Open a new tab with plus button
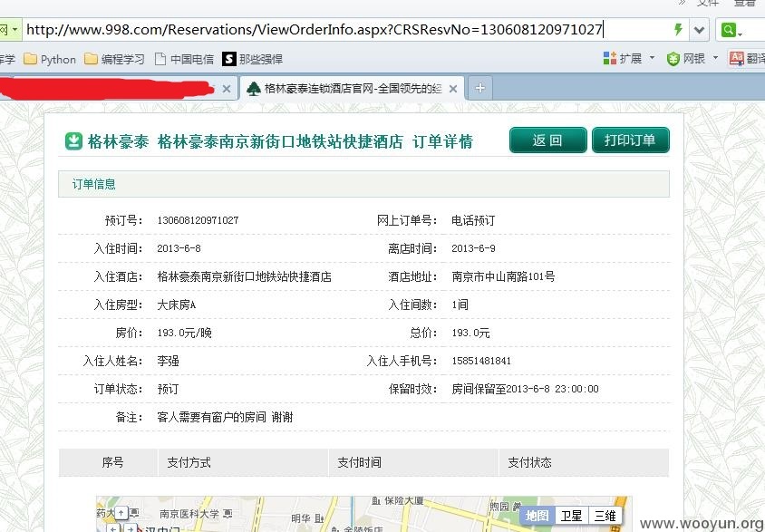 click(480, 88)
